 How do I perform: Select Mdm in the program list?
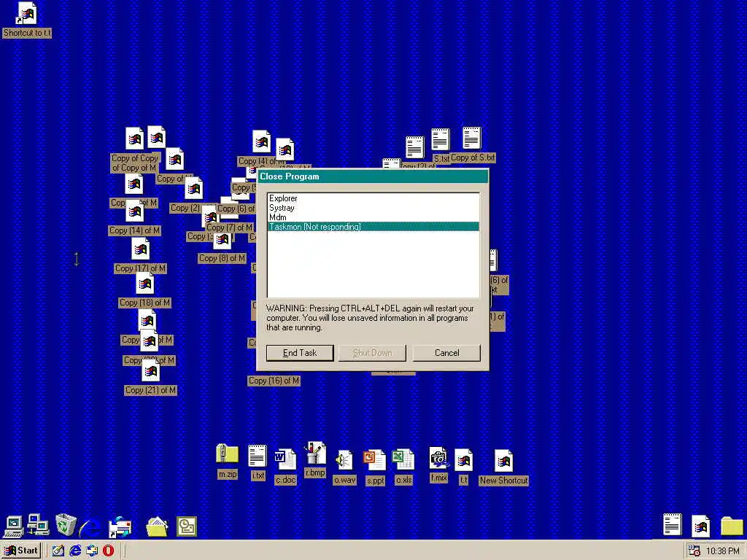373,217
